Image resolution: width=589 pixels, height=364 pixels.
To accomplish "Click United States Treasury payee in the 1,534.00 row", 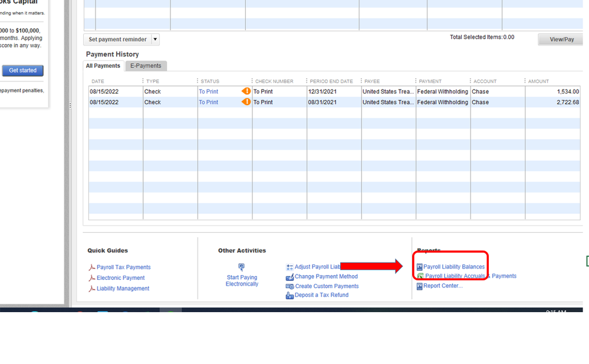I will (x=388, y=91).
